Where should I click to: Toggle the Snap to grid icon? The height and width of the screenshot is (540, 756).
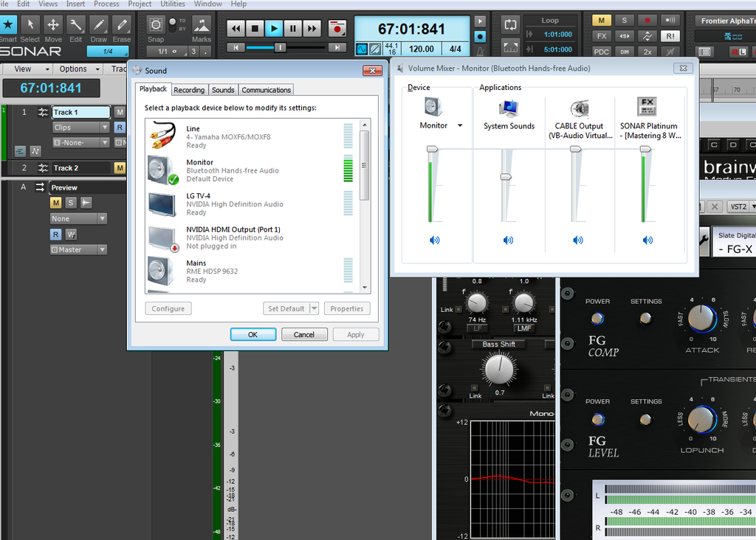tap(156, 25)
